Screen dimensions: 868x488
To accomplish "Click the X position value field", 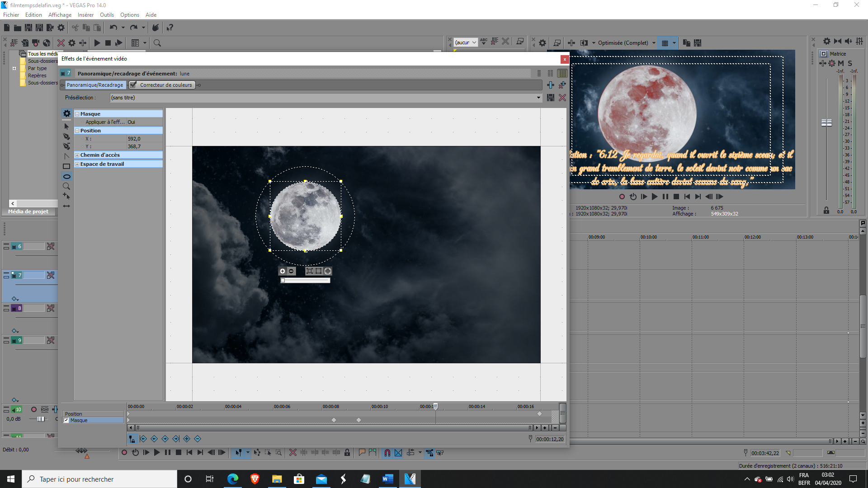I will [x=144, y=139].
